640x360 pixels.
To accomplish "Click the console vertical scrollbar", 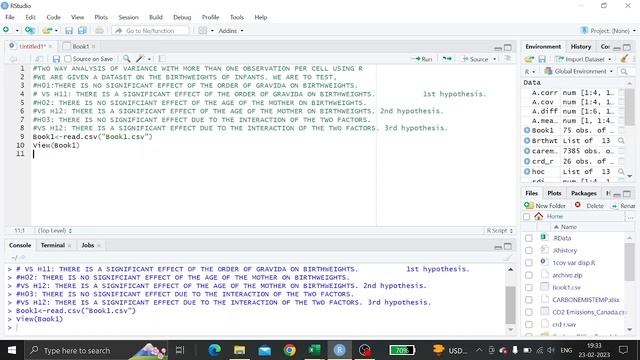I will point(510,299).
